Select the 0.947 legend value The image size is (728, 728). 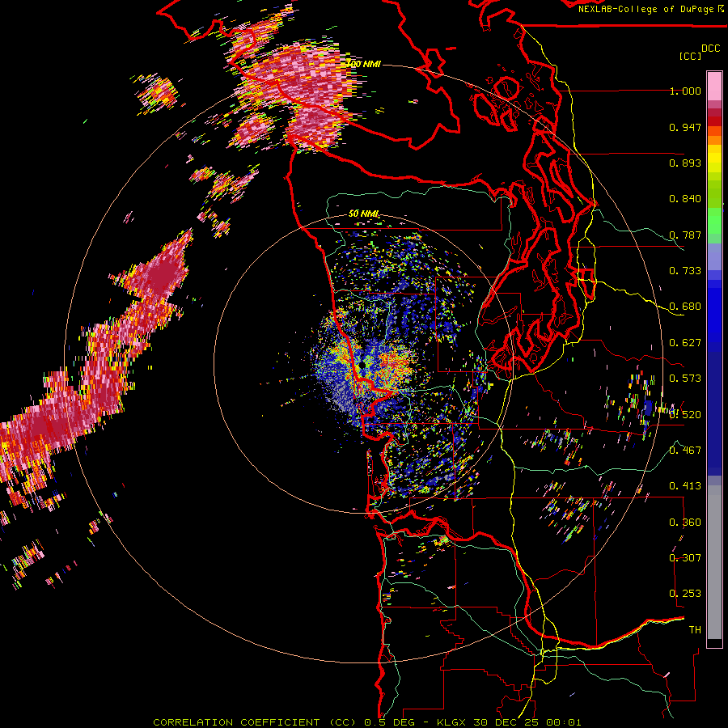(x=685, y=127)
